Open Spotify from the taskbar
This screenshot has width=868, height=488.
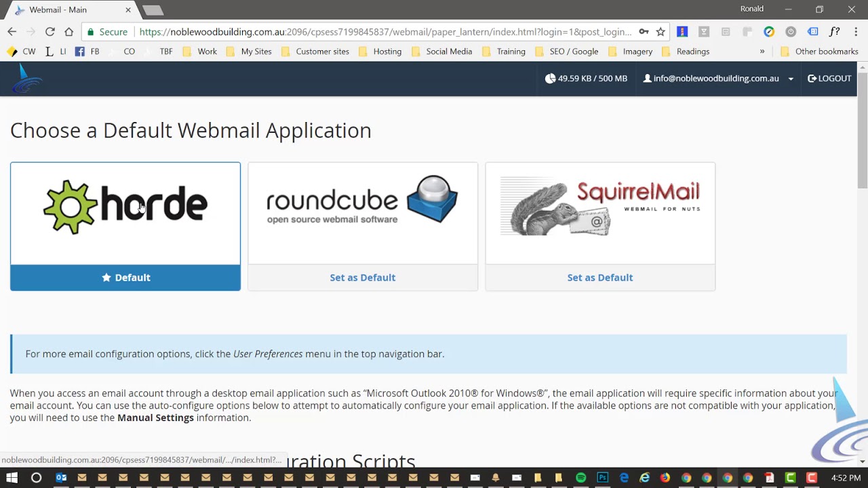pos(581,478)
